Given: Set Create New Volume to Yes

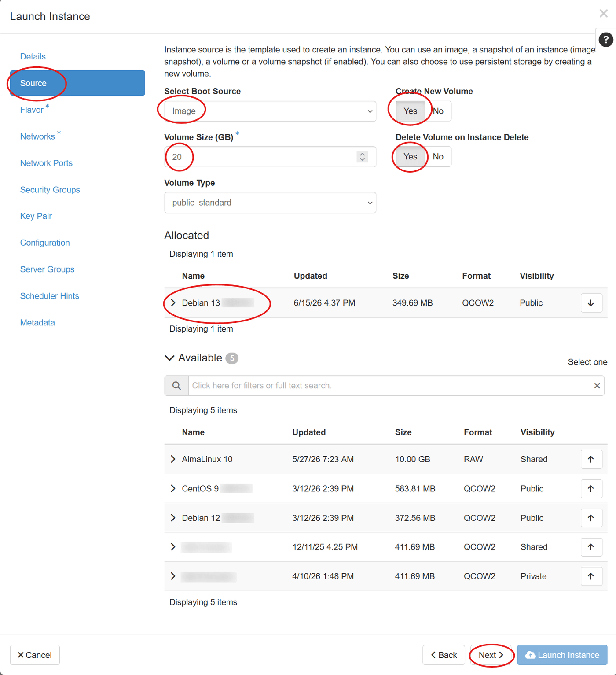Looking at the screenshot, I should coord(410,111).
